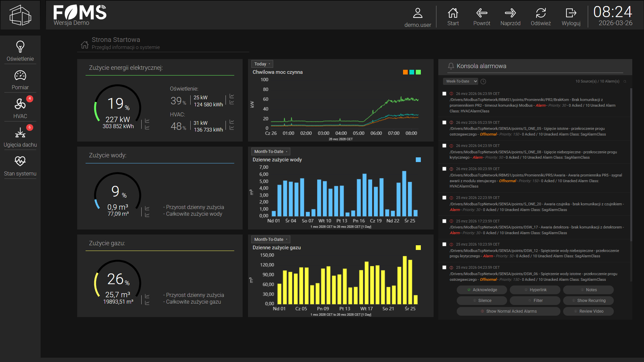Open the demo.user account menu
The image size is (644, 362).
(x=417, y=17)
